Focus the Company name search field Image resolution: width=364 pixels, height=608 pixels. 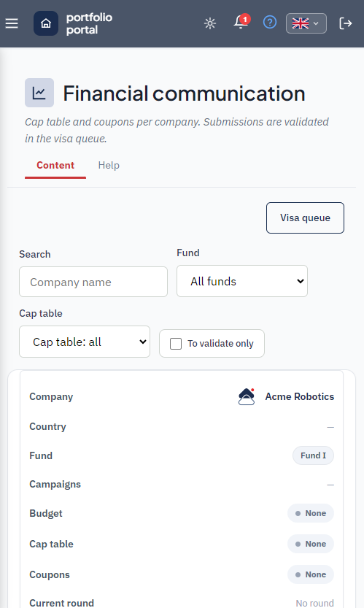coord(93,282)
